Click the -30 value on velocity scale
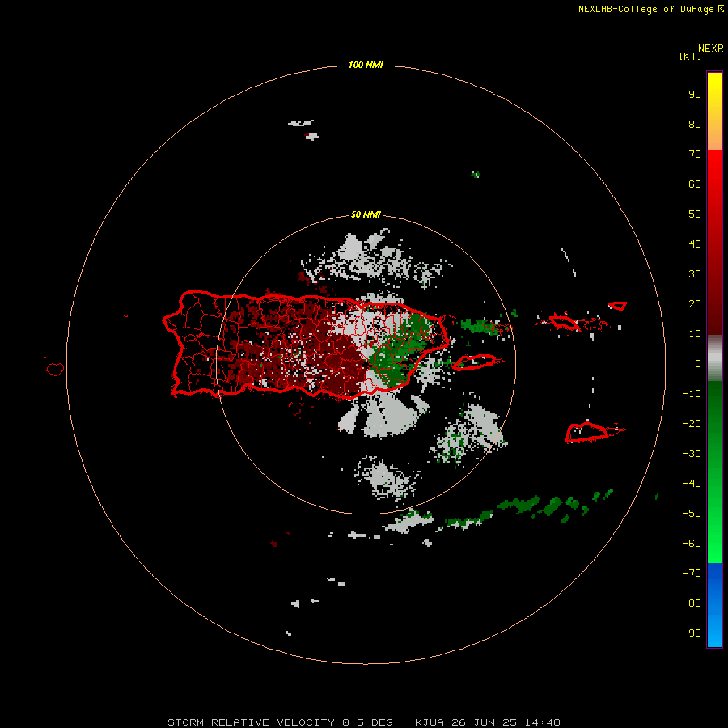The height and width of the screenshot is (728, 728). [692, 454]
